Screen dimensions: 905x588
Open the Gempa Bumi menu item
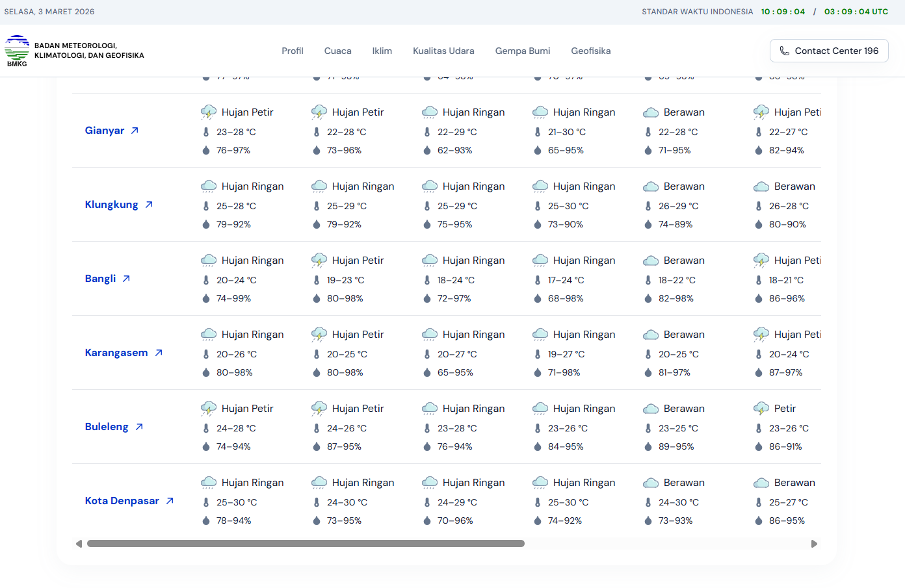522,51
